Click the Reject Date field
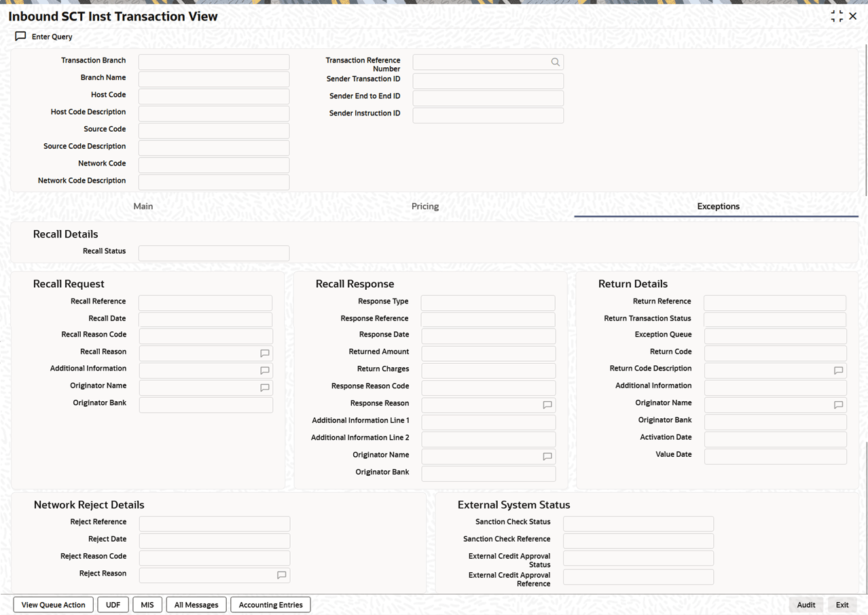Screen dimensions: 868x615 tap(215, 541)
